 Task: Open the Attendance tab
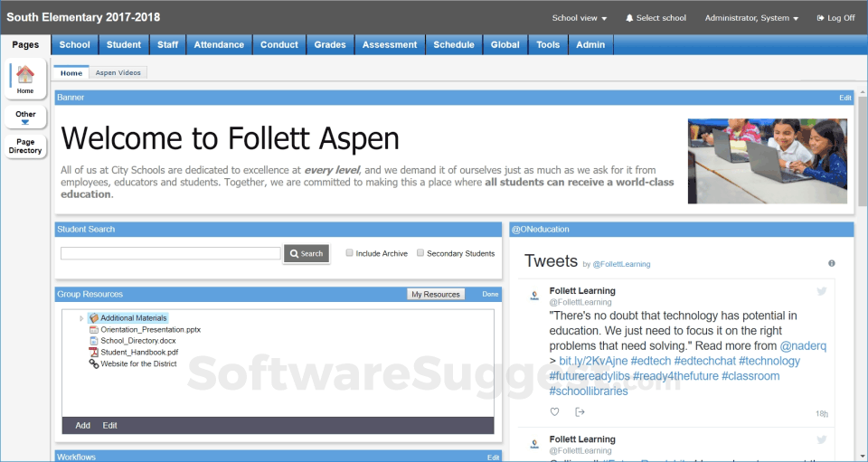[x=219, y=44]
